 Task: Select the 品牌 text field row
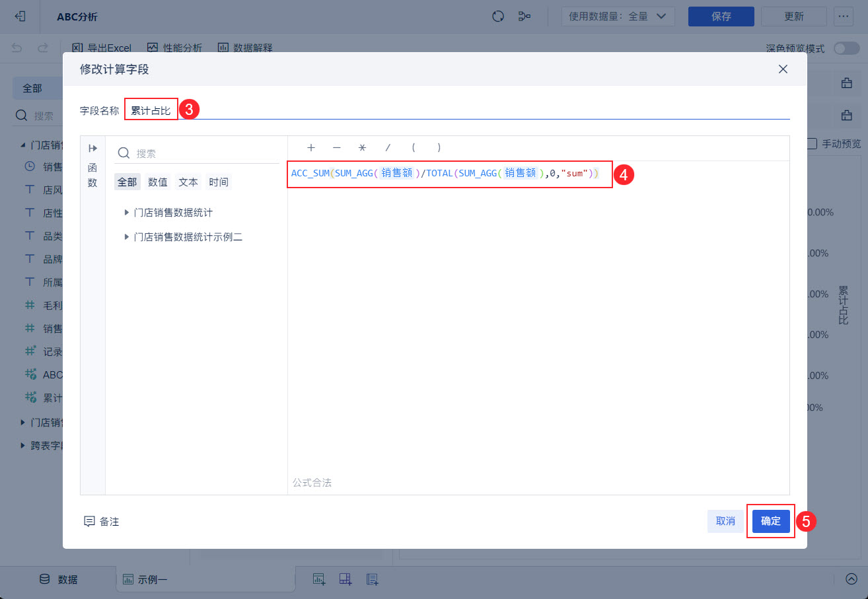tap(44, 259)
